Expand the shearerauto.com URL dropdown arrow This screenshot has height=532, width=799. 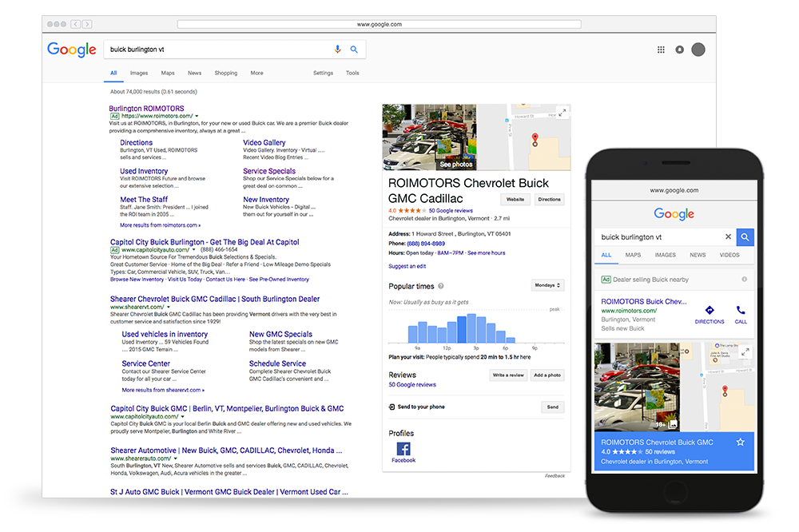(x=175, y=459)
